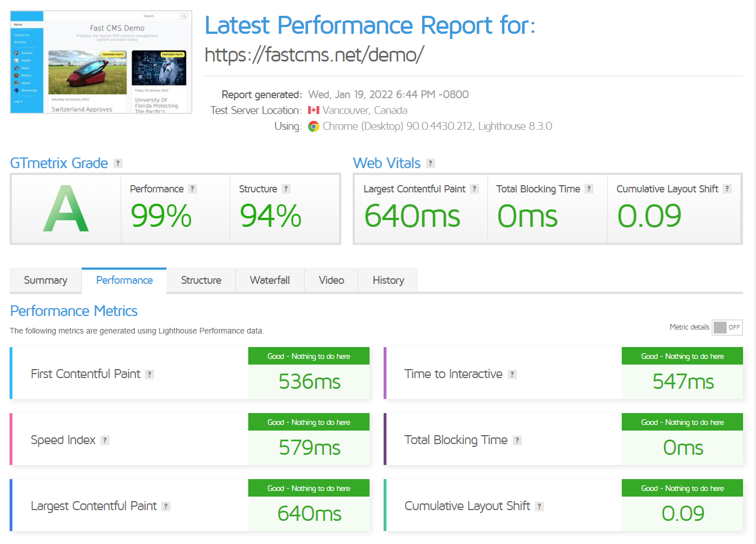Open help tooltip for Performance score

(x=192, y=189)
